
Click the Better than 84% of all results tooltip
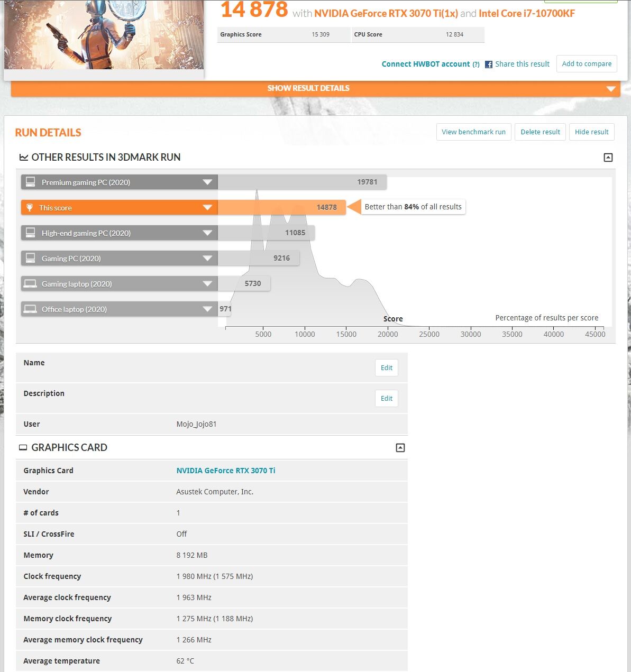coord(413,207)
